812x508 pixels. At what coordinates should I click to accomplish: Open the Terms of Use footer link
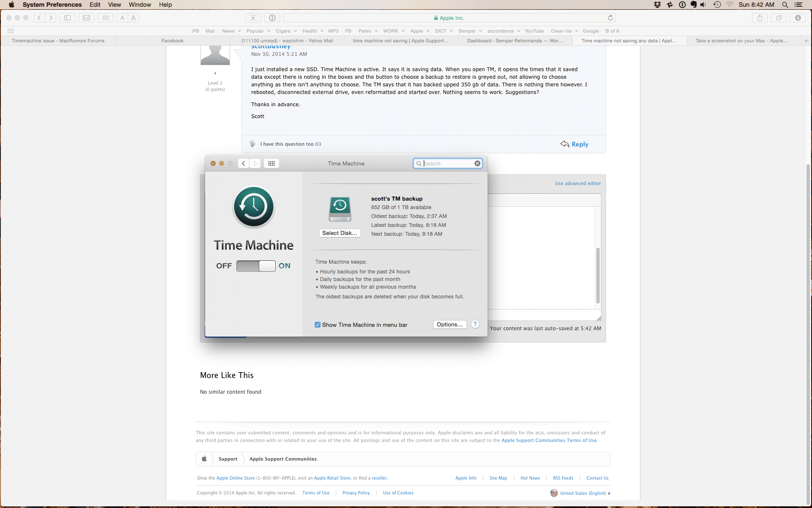coord(316,493)
